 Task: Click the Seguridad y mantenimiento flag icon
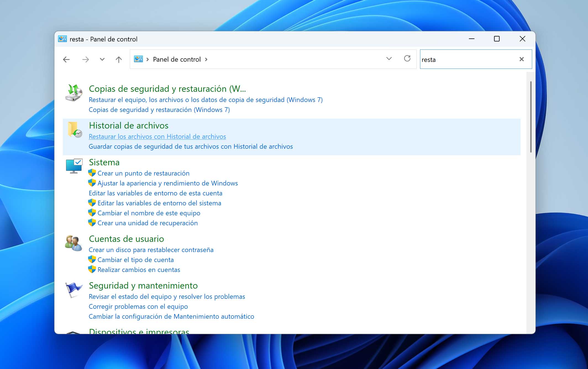pos(73,290)
